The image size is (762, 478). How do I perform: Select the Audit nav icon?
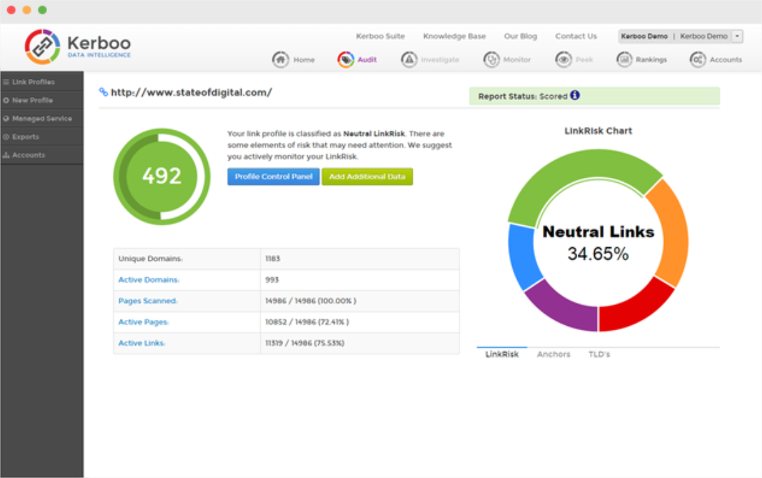tap(346, 60)
